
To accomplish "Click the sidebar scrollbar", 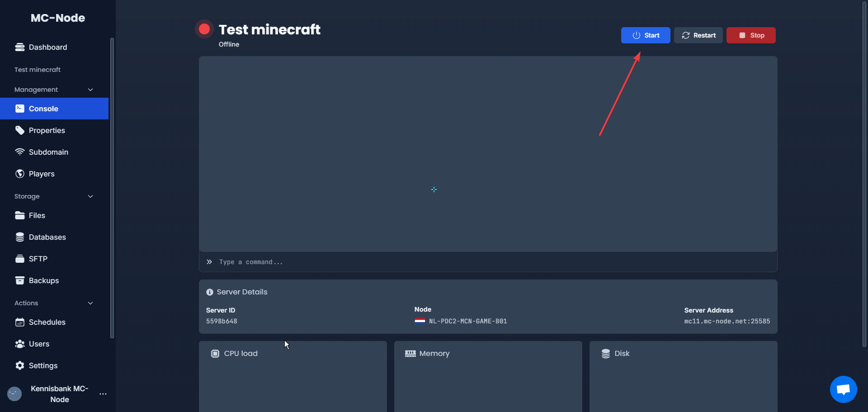I will pyautogui.click(x=112, y=188).
